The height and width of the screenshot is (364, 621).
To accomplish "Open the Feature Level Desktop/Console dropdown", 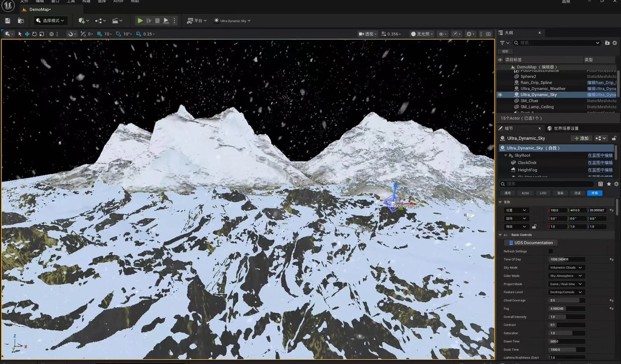I will (566, 292).
